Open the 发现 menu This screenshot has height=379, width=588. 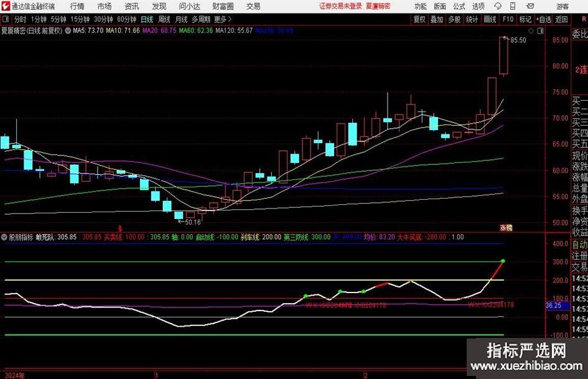pos(159,6)
